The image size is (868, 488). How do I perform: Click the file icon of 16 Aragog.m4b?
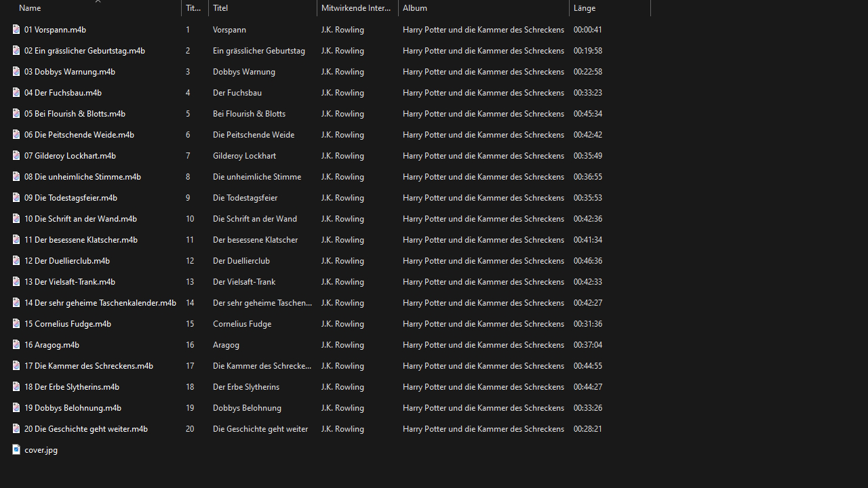click(16, 344)
